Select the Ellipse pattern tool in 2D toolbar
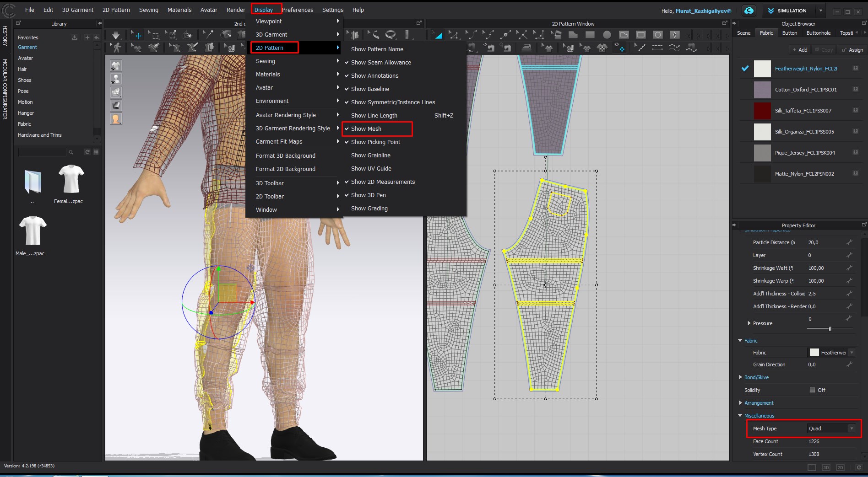Image resolution: width=868 pixels, height=477 pixels. point(607,35)
